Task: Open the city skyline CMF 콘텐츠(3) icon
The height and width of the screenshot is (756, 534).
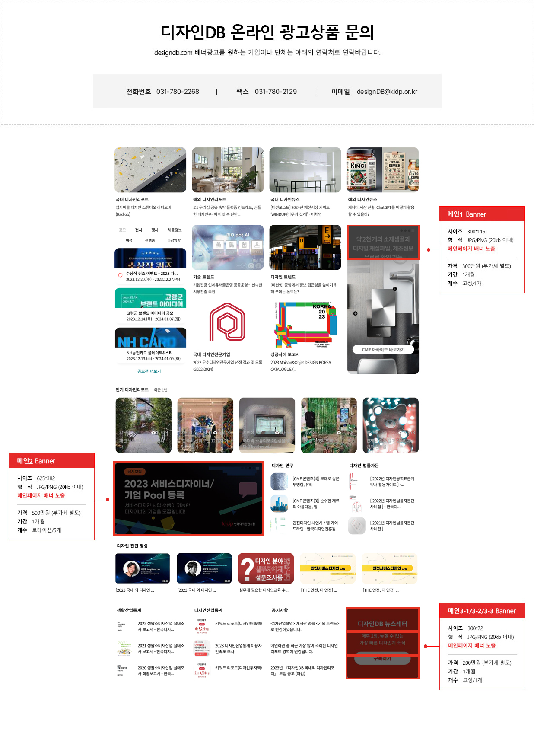Action: point(279,504)
